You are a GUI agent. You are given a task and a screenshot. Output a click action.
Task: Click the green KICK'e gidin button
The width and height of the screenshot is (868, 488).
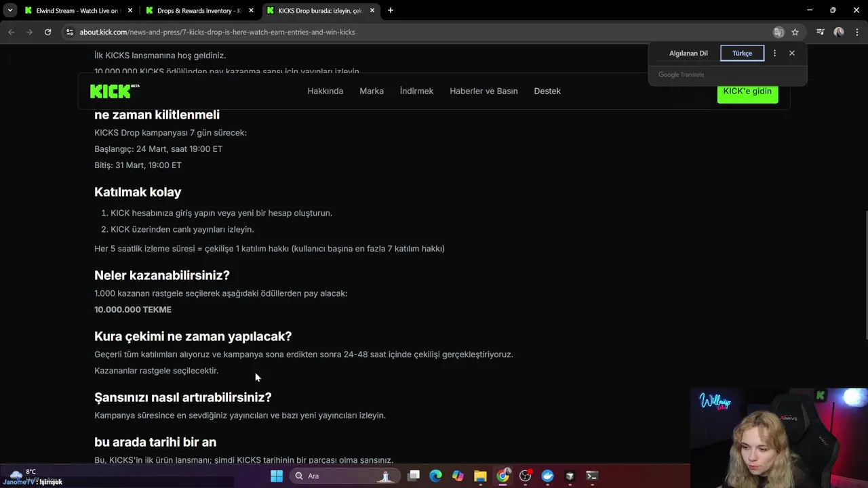tap(747, 92)
